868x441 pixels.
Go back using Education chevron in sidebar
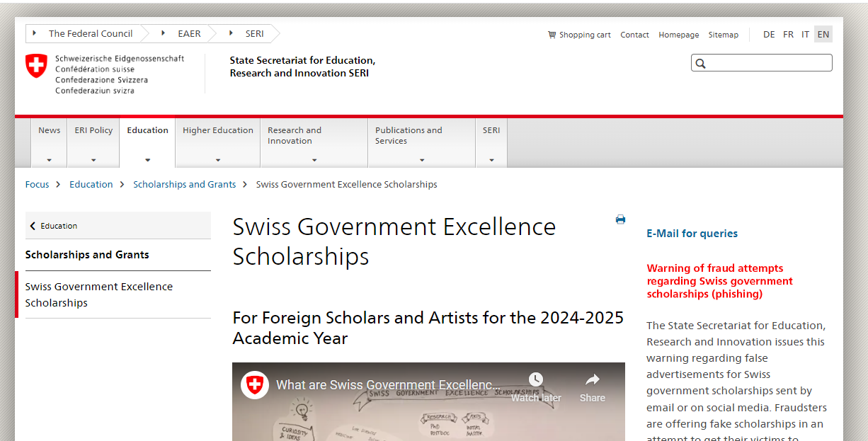(33, 226)
